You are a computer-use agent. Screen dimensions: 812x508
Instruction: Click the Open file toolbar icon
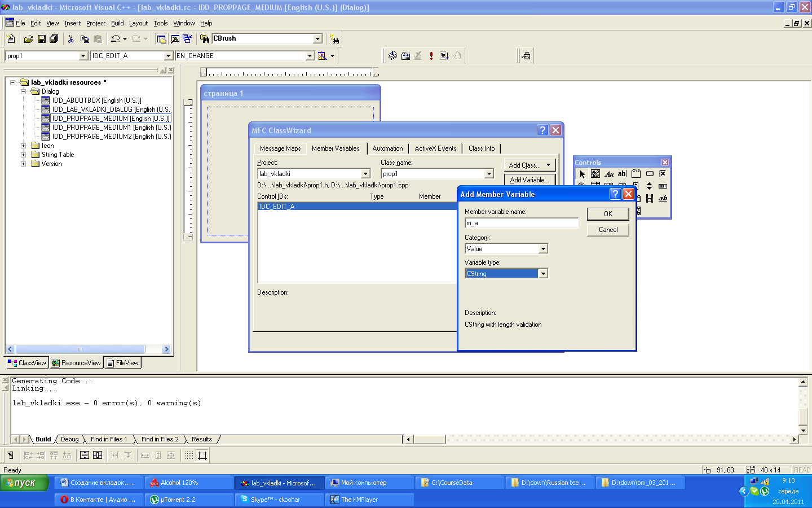tap(28, 39)
